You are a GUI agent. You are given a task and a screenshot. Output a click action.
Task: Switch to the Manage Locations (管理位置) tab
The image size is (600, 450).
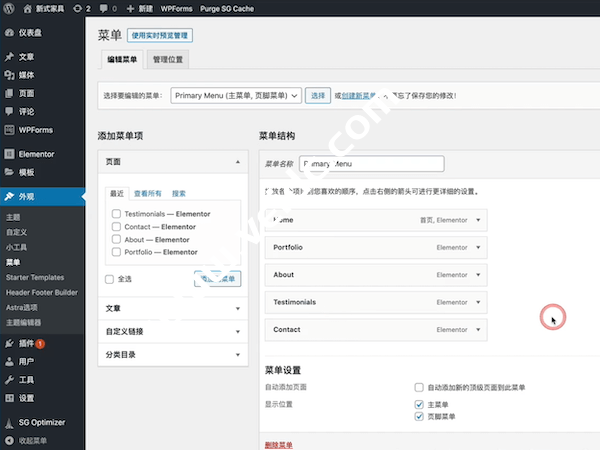pyautogui.click(x=168, y=60)
